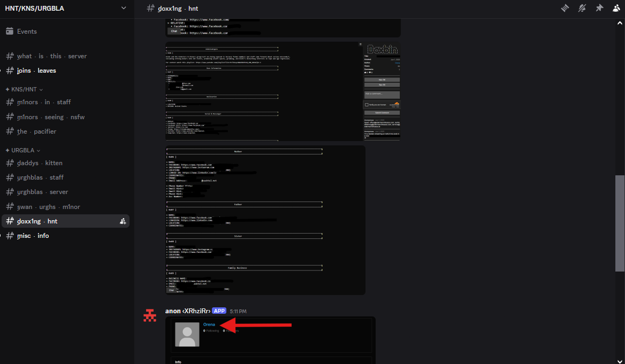Click the scrollbar up arrow
The width and height of the screenshot is (625, 364).
click(620, 23)
